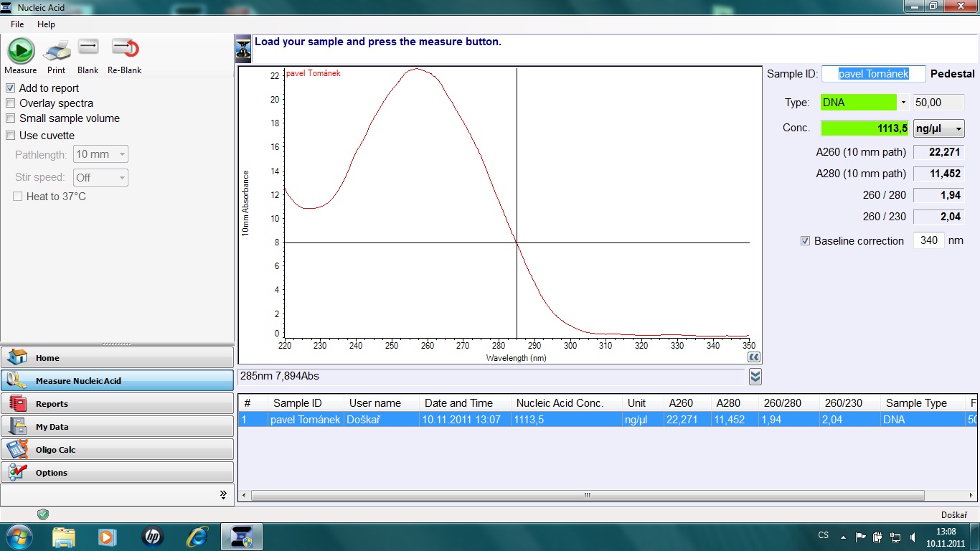Click the Sample ID input field
This screenshot has height=551, width=980.
(873, 73)
